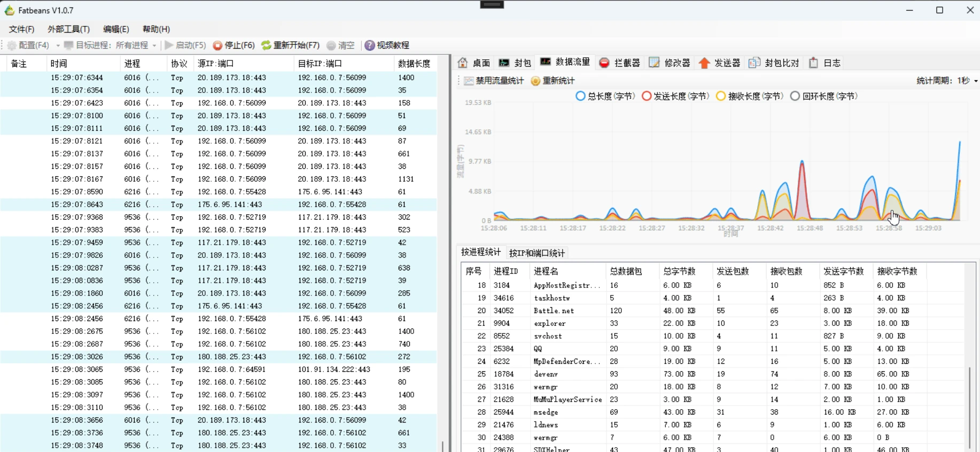The height and width of the screenshot is (452, 980).
Task: Expand the Config (配置) dropdown arrow
Action: coord(58,46)
